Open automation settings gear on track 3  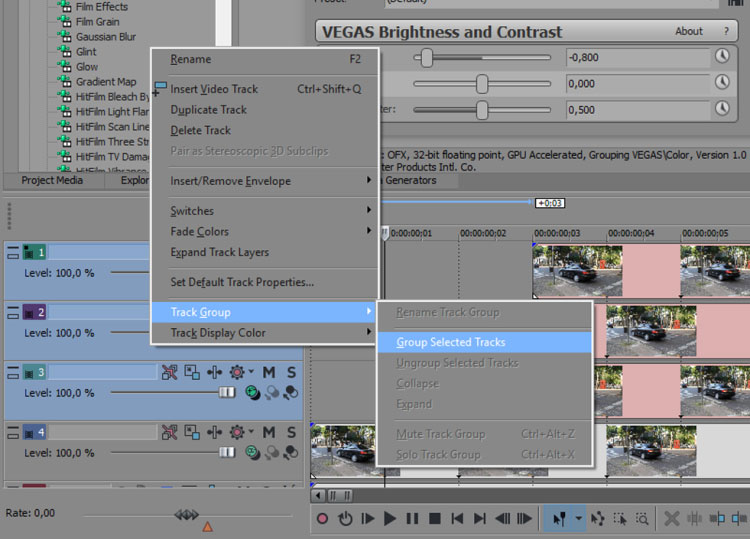pyautogui.click(x=237, y=372)
